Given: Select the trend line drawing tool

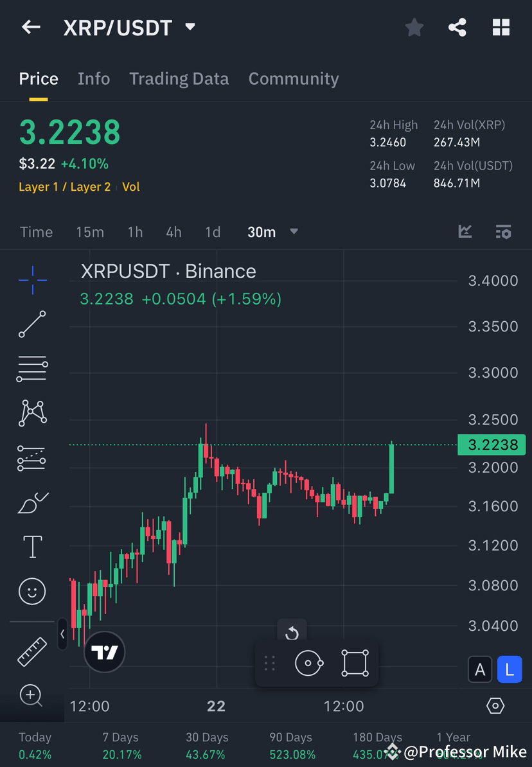Looking at the screenshot, I should [32, 324].
